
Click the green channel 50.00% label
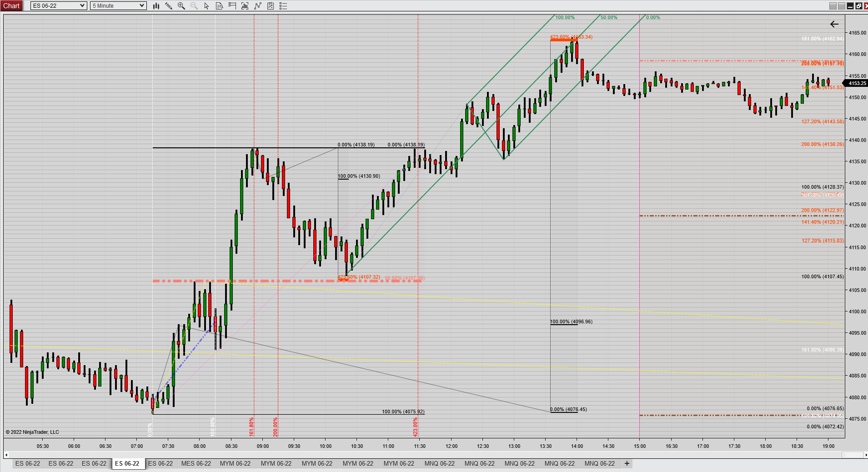tap(609, 17)
